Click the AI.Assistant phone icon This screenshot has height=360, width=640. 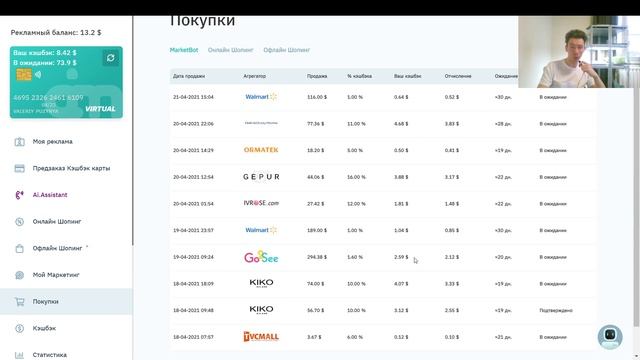click(x=20, y=195)
